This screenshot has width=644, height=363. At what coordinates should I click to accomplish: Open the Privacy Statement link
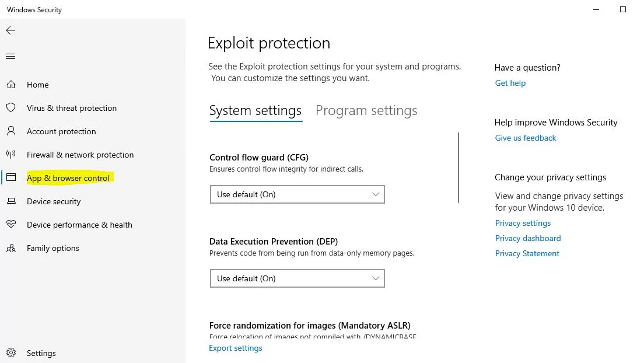(x=527, y=254)
